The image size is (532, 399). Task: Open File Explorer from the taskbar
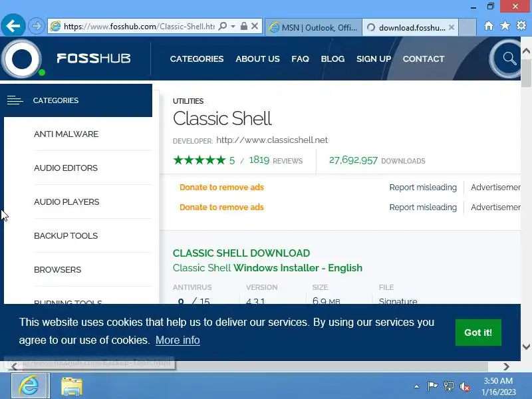[71, 386]
